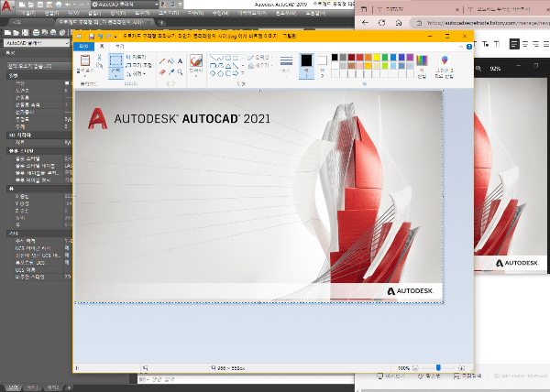This screenshot has width=550, height=392.
Task: Open shape Outline dropdown in Paint
Action: click(260, 58)
